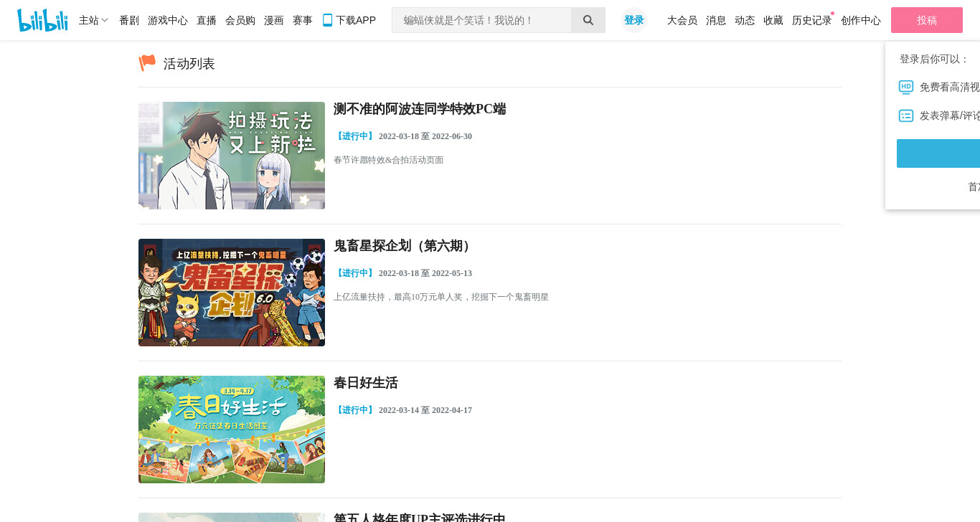
Task: Open the 消息 messages link
Action: click(716, 20)
